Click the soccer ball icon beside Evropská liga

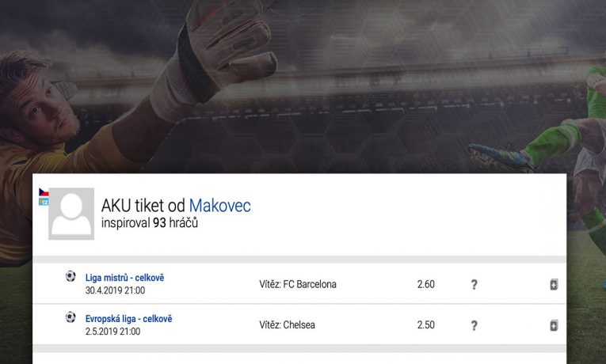tap(71, 317)
